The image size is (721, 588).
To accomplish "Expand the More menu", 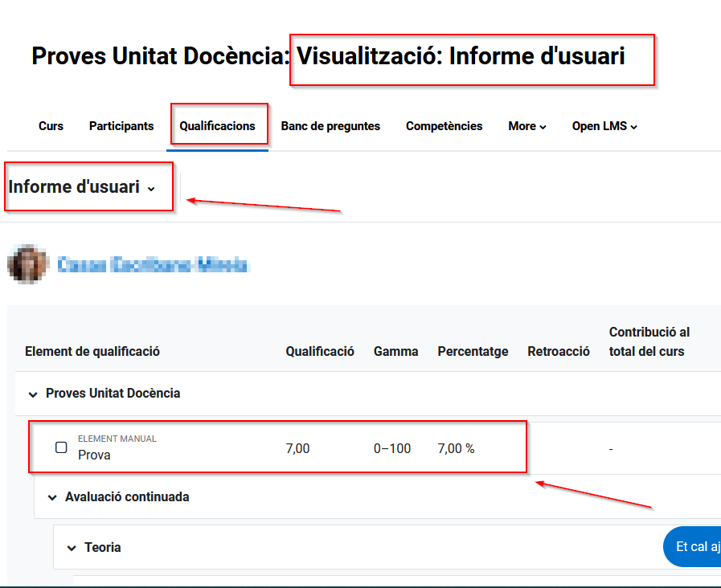I will coord(527,126).
